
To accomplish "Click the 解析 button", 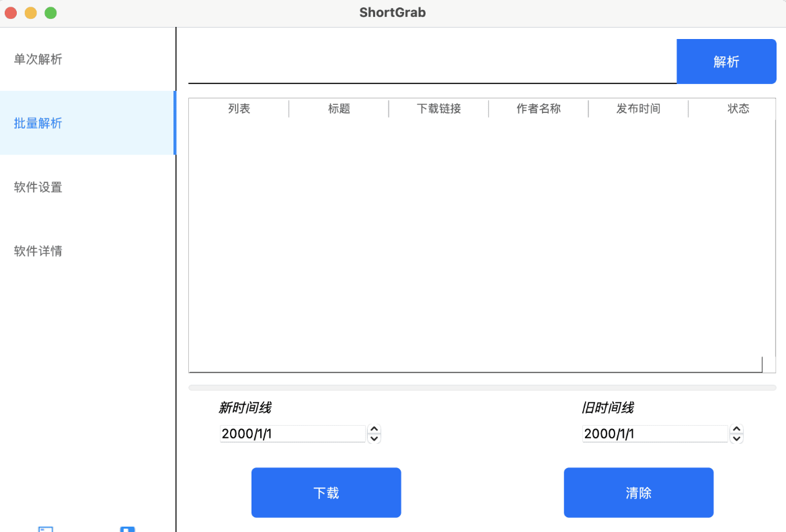I will point(726,62).
